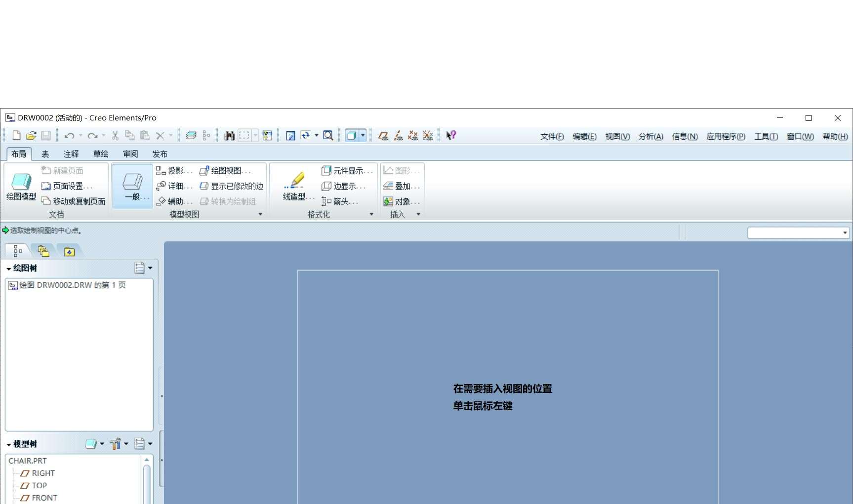
Task: Open the 帮助(H) menu
Action: [835, 137]
